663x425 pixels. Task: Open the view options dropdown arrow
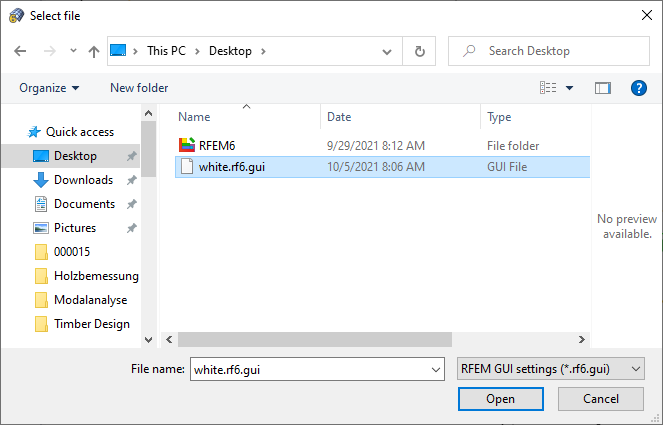(570, 88)
